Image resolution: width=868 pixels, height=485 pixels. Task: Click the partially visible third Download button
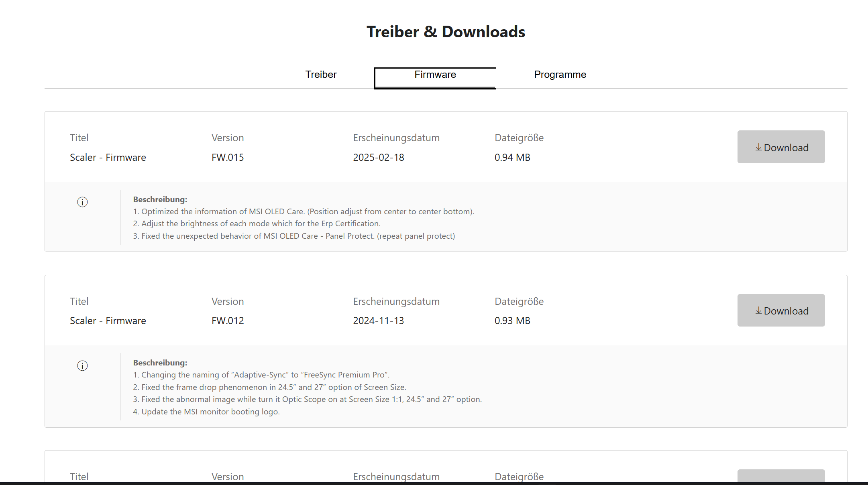(780, 475)
